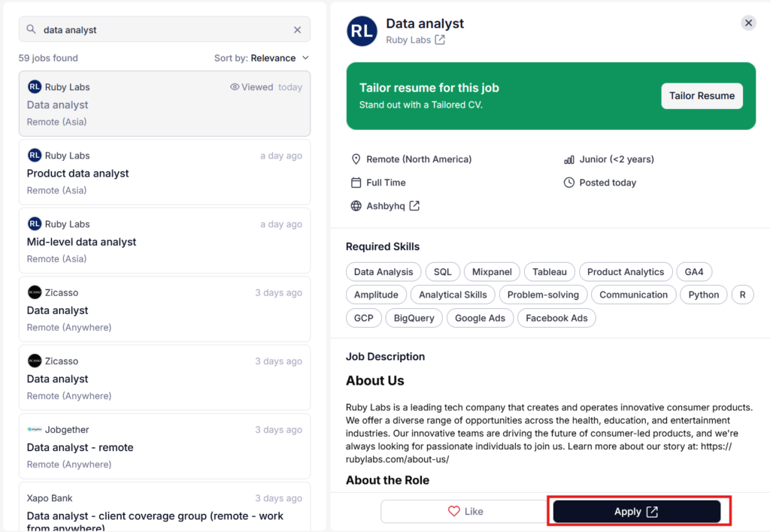770x532 pixels.
Task: Click the SQL skill tag
Action: (443, 272)
